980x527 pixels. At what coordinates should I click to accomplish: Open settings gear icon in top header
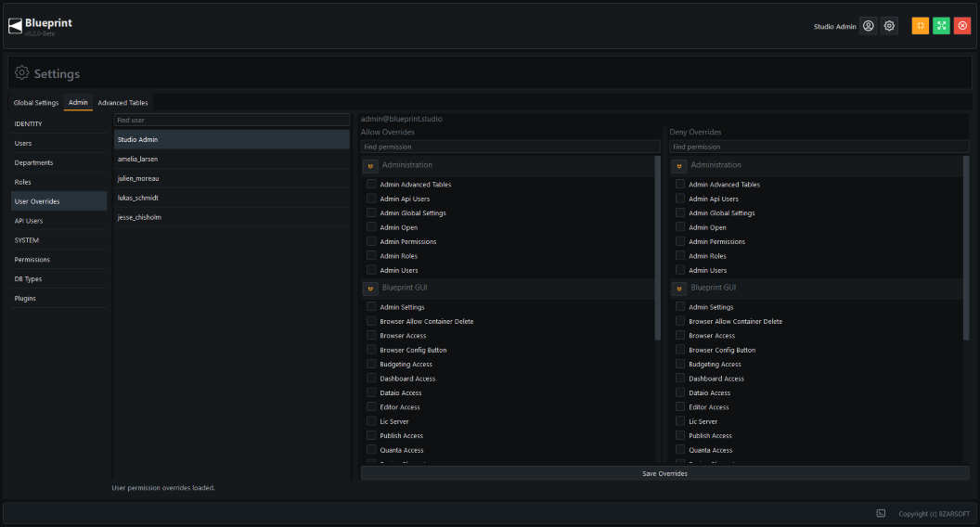click(x=889, y=26)
